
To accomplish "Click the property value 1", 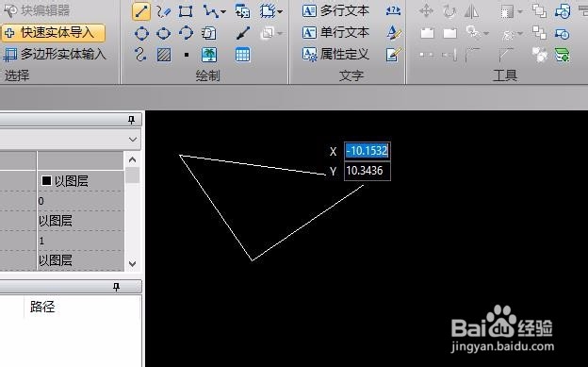I will coord(41,241).
